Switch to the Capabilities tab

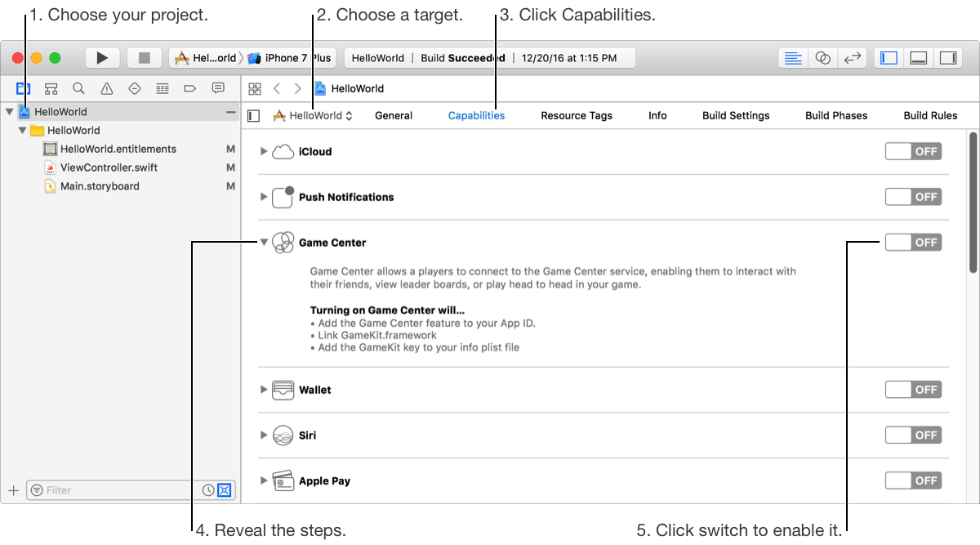476,116
